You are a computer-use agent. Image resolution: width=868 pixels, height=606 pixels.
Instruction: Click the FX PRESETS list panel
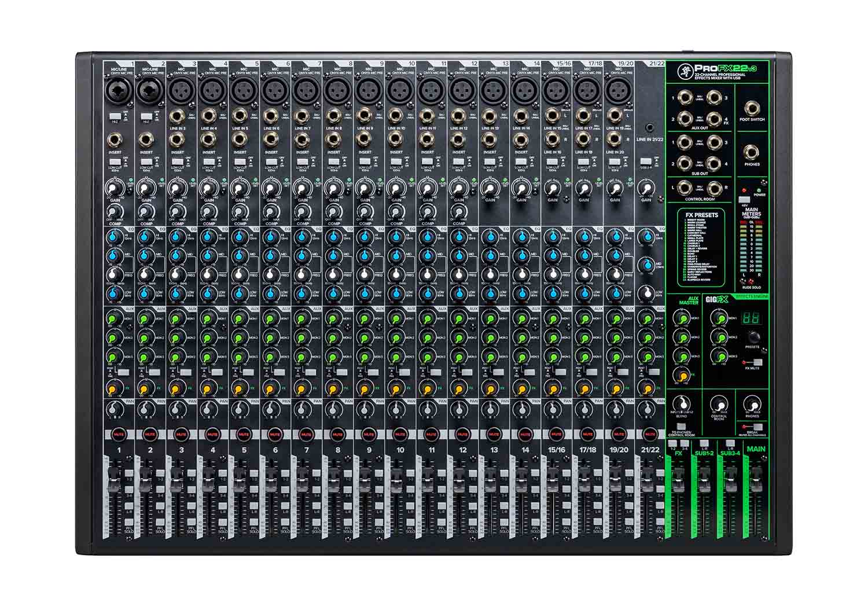tap(704, 247)
